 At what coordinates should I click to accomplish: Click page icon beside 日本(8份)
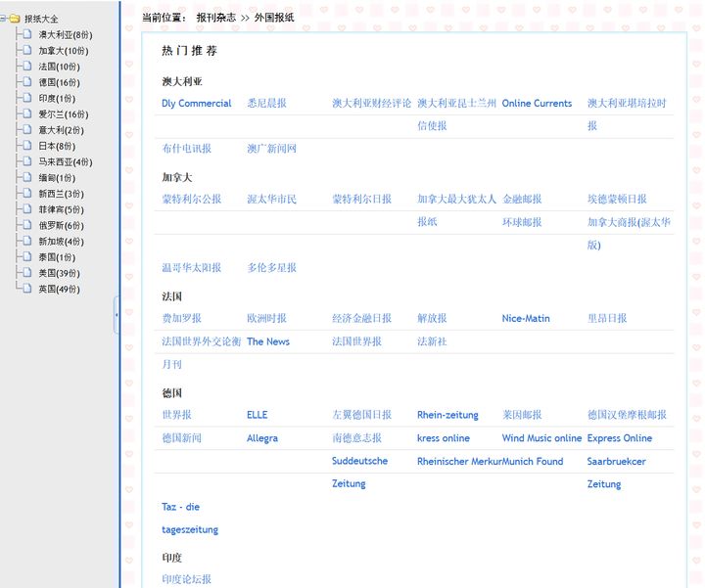(x=27, y=146)
